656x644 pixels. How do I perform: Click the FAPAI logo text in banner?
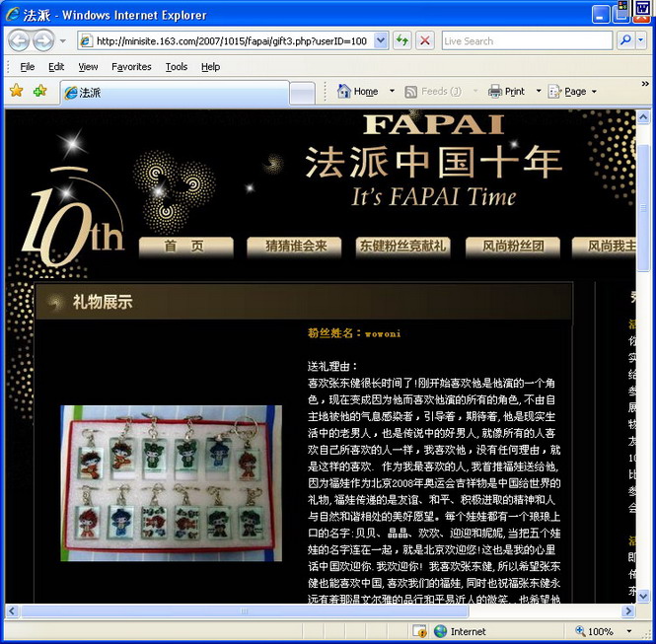click(433, 124)
